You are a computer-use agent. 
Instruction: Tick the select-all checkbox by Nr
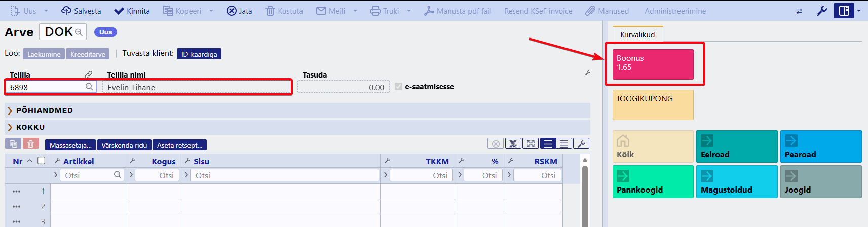pyautogui.click(x=42, y=161)
